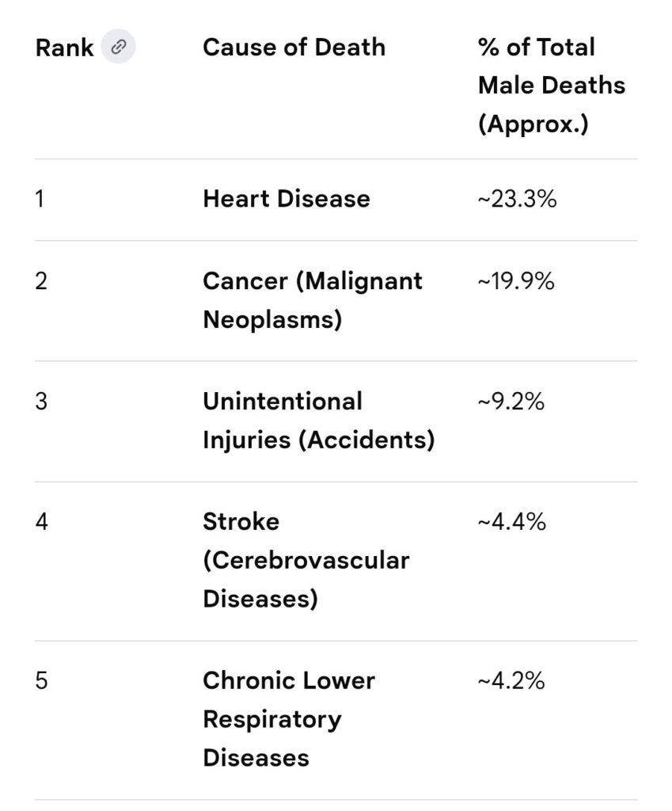Image resolution: width=672 pixels, height=811 pixels.
Task: Select the (Cerebrovascular Diseases) text
Action: click(306, 580)
